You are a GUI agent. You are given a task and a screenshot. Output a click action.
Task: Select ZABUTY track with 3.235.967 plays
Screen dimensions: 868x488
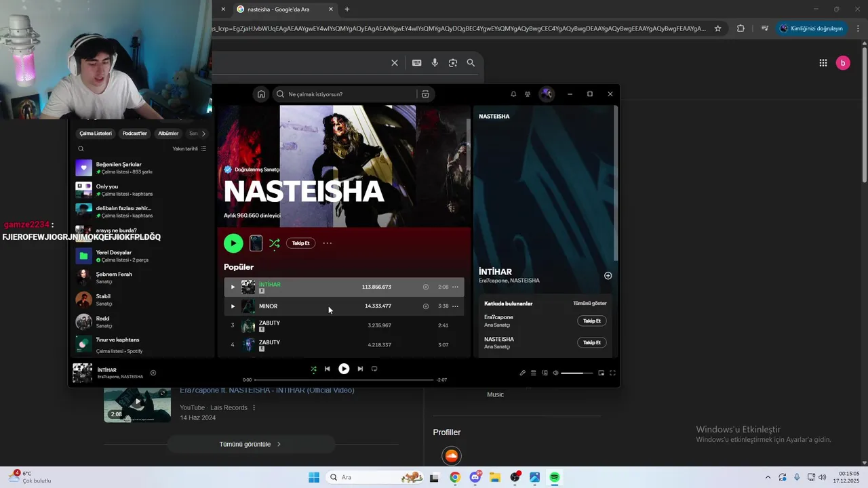pos(344,325)
